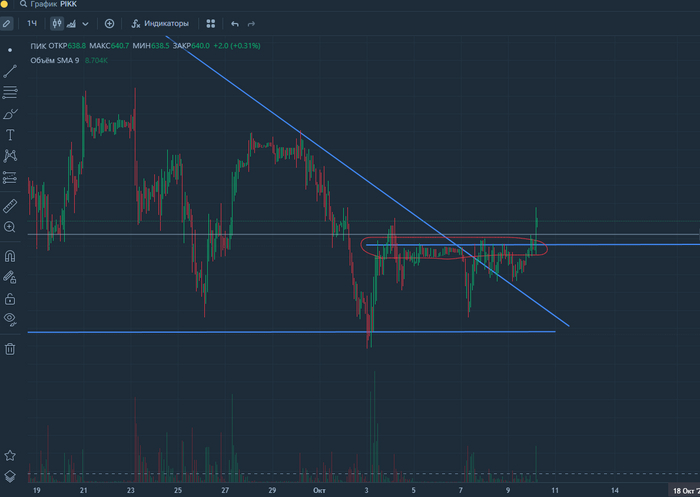Open the four-square layout grid icon
The width and height of the screenshot is (700, 497).
[211, 24]
